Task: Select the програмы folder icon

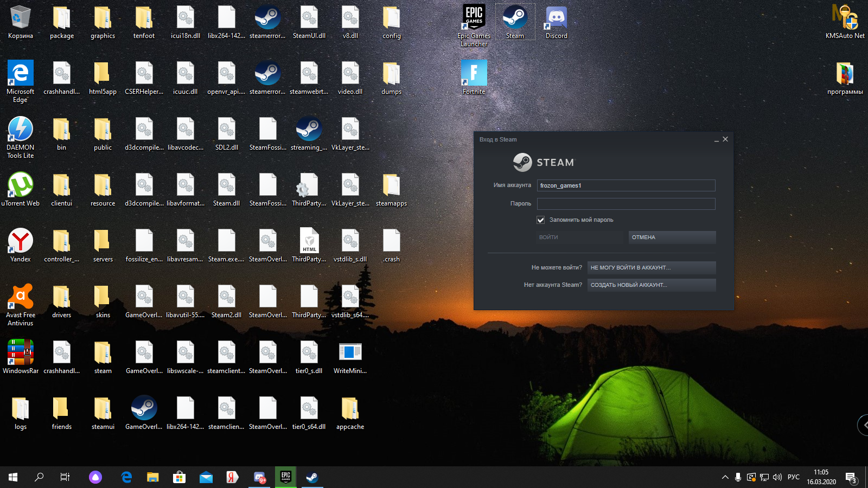Action: [x=845, y=78]
